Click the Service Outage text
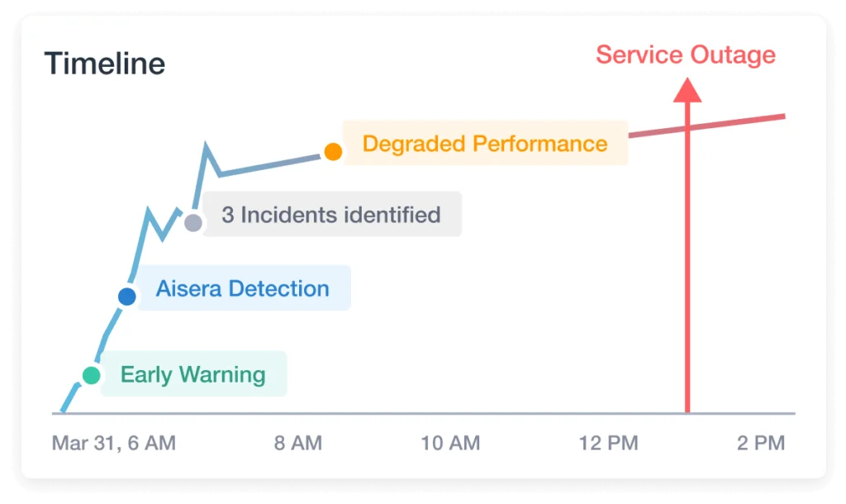846x504 pixels. coord(686,55)
